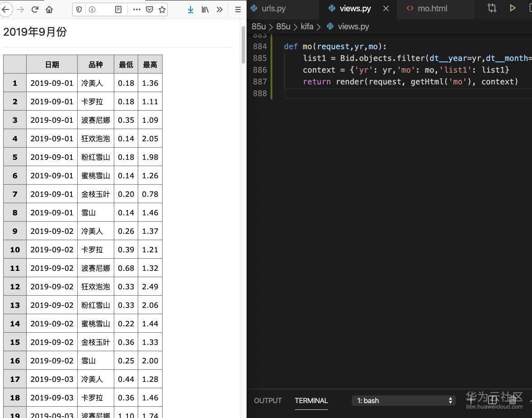Go to the browser home page icon
The height and width of the screenshot is (418, 532).
[x=49, y=9]
